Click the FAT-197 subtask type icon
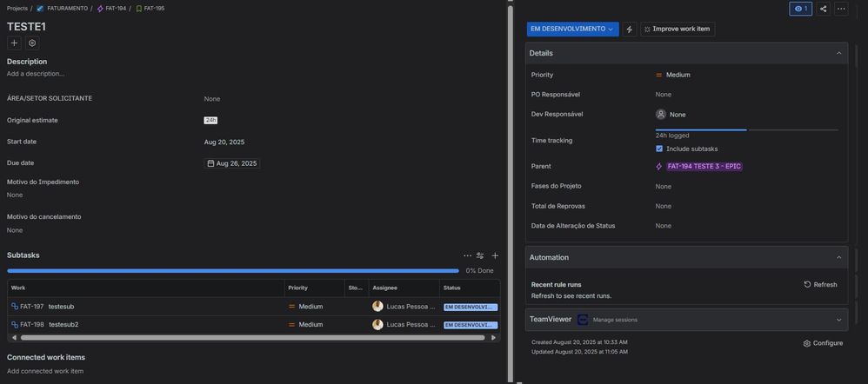This screenshot has width=868, height=384. tap(15, 307)
